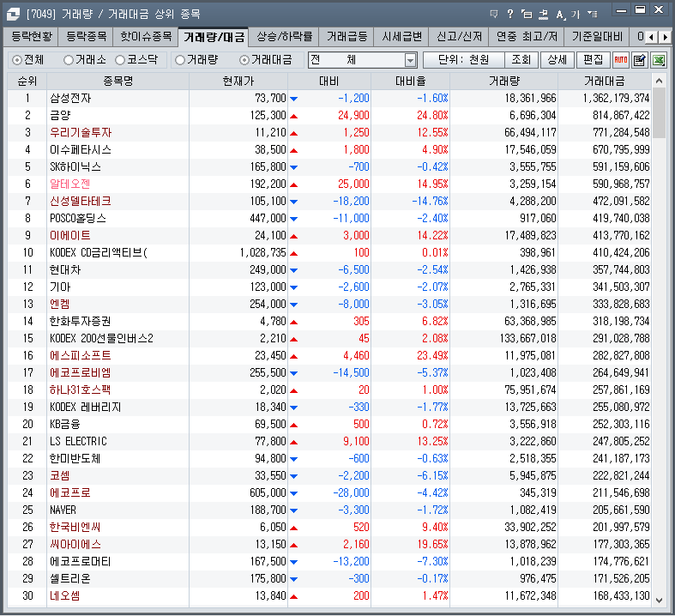
Task: Toggle the red AUTO refresh icon
Action: click(621, 60)
